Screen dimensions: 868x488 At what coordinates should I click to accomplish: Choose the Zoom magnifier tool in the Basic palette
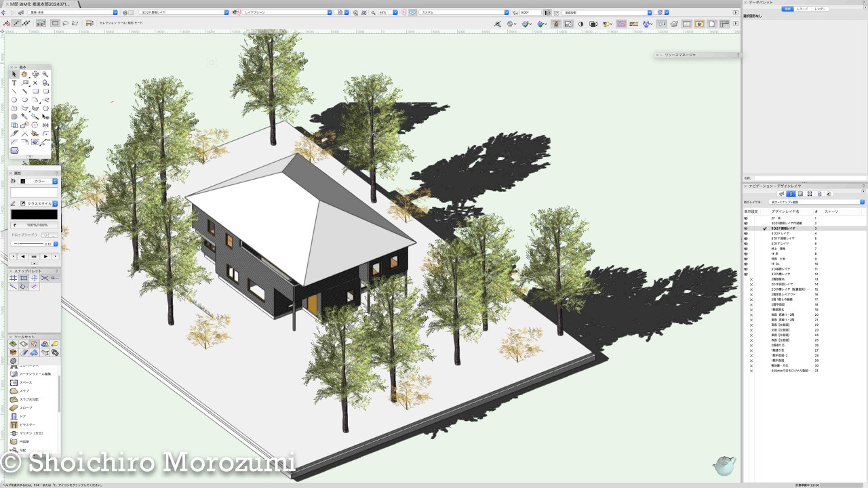tap(45, 75)
